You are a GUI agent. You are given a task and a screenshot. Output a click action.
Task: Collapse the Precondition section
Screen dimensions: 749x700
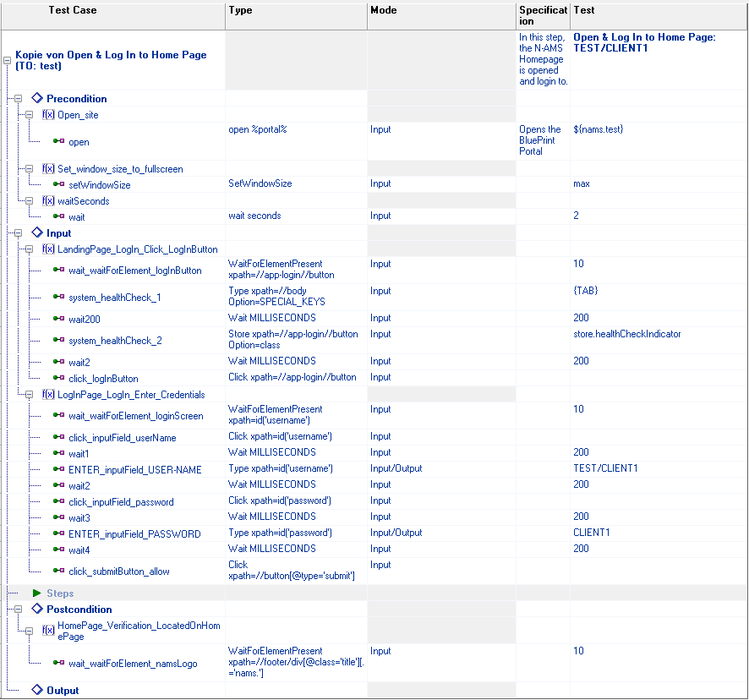18,98
